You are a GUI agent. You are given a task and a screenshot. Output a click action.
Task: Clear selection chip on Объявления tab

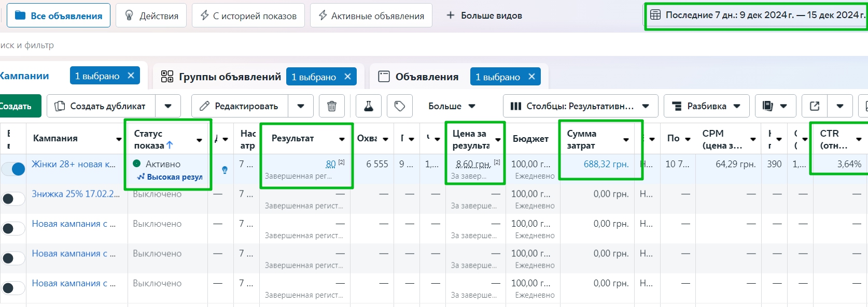click(531, 77)
